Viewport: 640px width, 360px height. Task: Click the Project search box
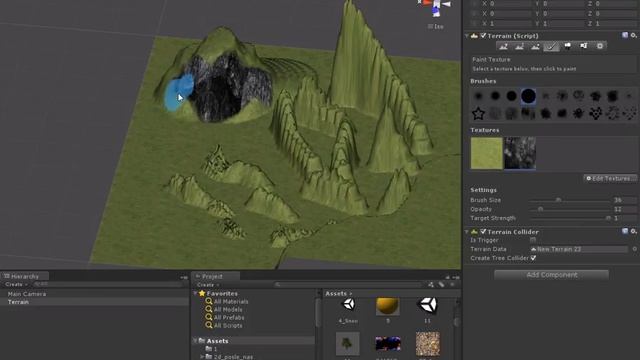(348, 284)
